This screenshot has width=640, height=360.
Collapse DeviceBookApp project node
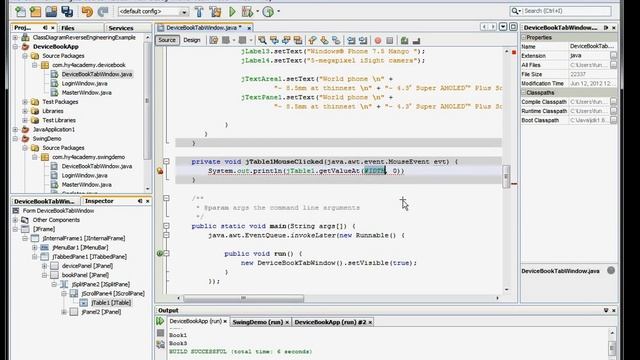point(16,47)
